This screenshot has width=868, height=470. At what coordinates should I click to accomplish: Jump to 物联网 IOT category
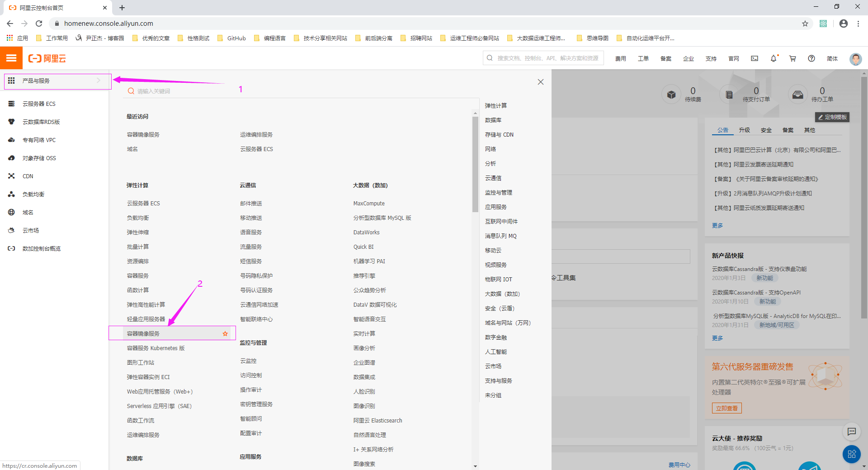click(x=499, y=280)
